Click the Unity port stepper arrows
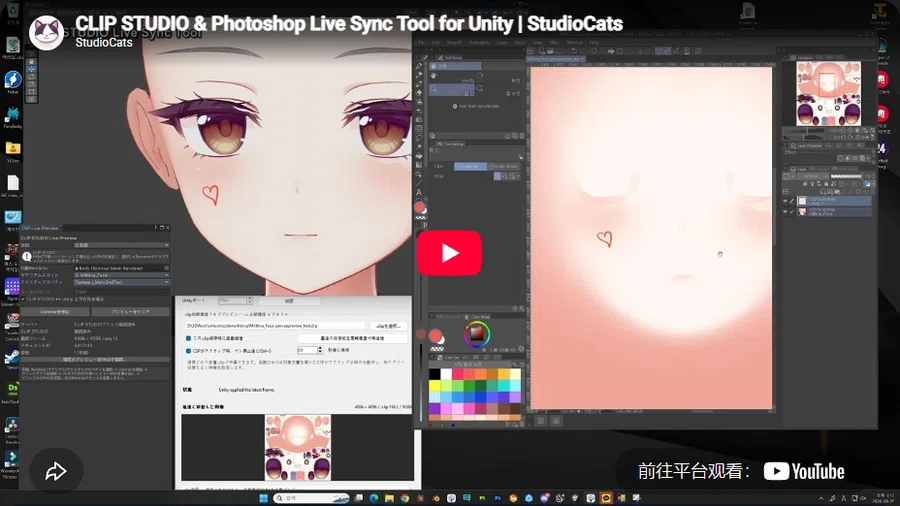Image resolution: width=900 pixels, height=506 pixels. point(250,301)
